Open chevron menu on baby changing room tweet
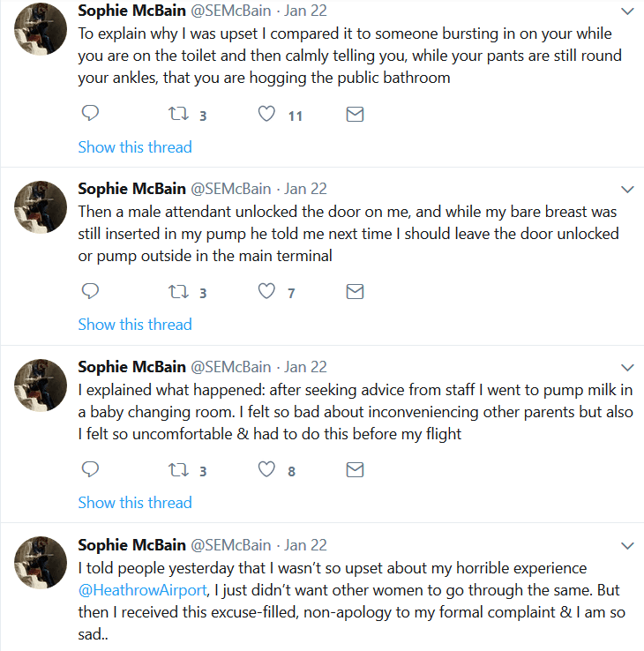Screen dimensions: 644x651 click(627, 368)
